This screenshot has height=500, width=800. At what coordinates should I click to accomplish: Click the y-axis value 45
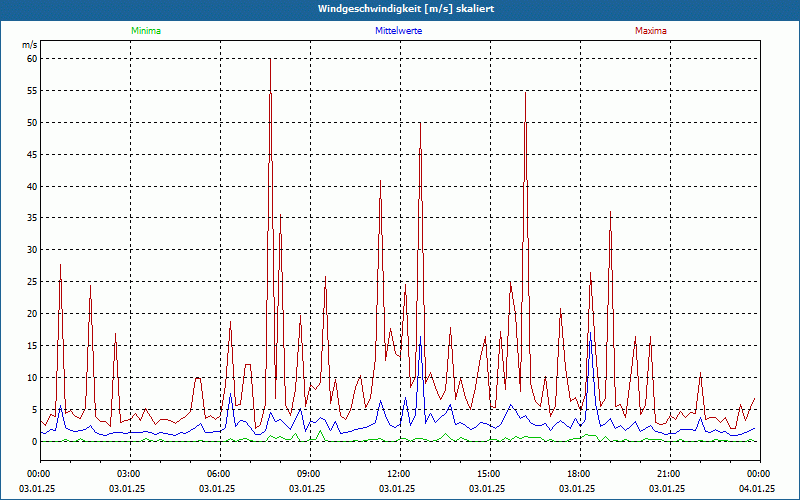(32, 155)
